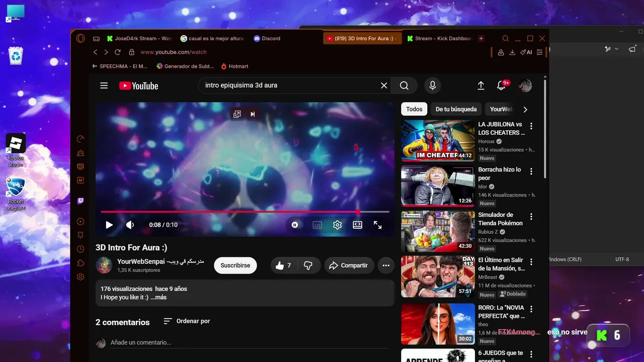Toggle the autoplay switch in the player

pos(295,225)
